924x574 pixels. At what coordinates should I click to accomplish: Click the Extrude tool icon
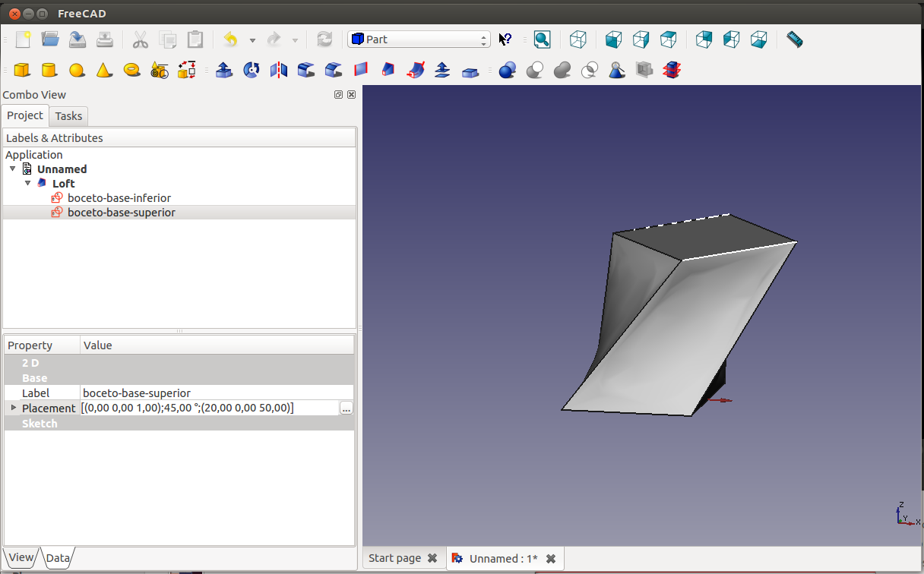[224, 71]
